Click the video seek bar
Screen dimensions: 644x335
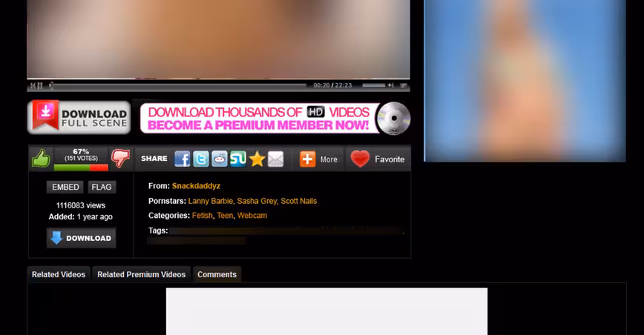178,86
